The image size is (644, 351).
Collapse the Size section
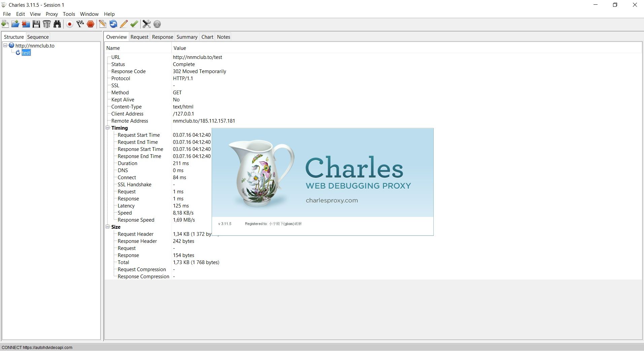[108, 227]
